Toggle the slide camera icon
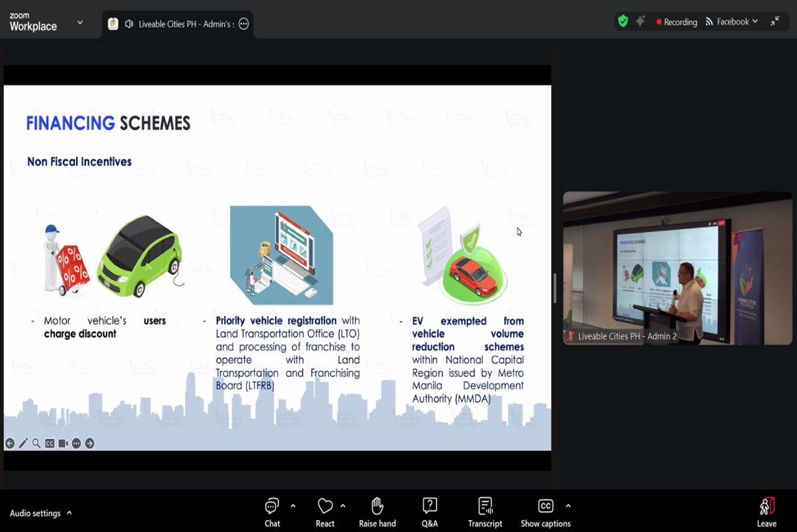 click(x=63, y=444)
